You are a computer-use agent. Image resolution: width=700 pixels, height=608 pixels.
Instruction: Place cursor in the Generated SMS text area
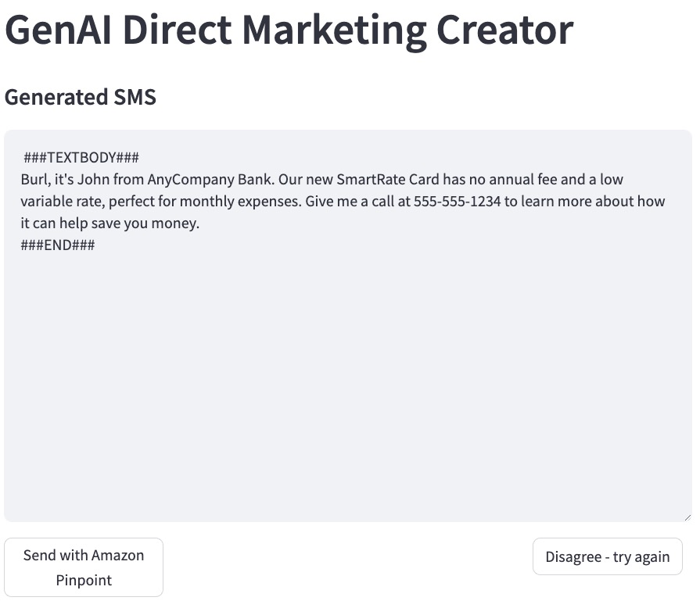348,326
